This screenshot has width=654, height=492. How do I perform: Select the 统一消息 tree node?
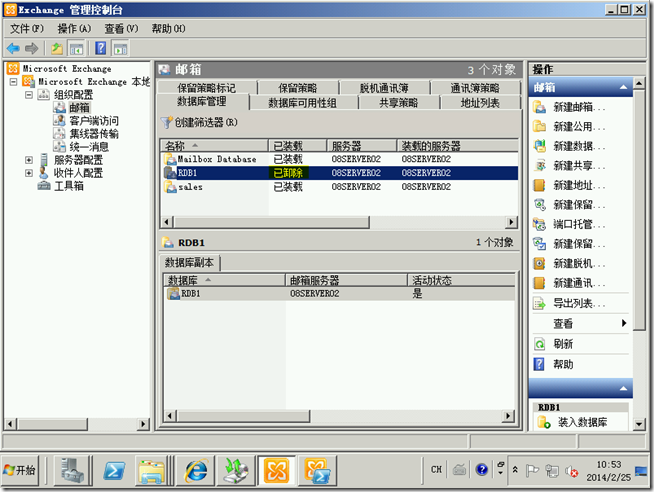point(89,147)
